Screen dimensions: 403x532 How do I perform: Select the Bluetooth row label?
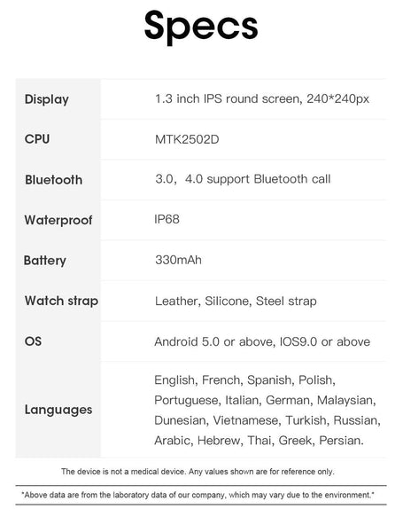tap(53, 179)
